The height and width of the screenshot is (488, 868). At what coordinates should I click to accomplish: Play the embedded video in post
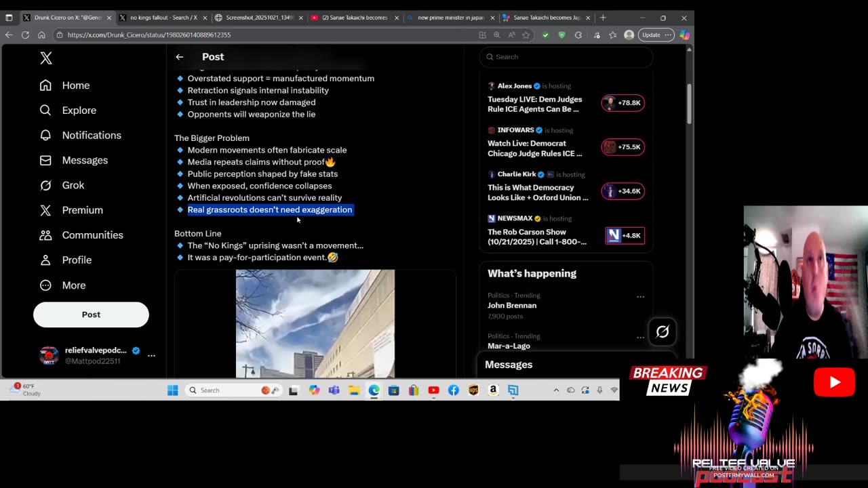(315, 323)
